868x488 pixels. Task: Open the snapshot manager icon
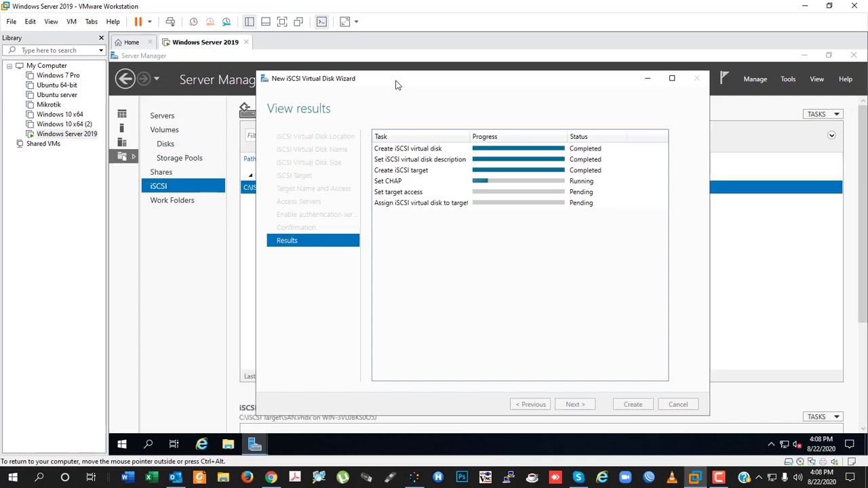pyautogui.click(x=226, y=22)
